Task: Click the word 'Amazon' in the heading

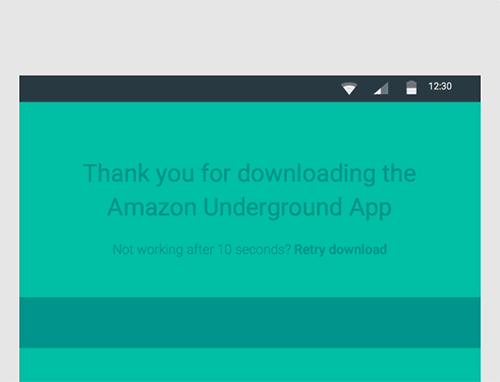Action: tap(152, 207)
